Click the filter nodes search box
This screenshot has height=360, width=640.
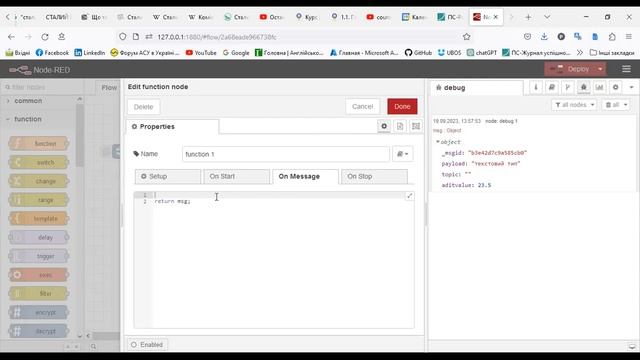[43, 87]
